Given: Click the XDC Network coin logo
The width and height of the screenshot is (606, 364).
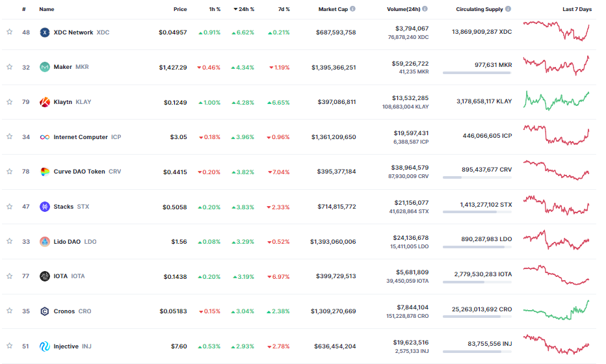Looking at the screenshot, I should pos(45,32).
